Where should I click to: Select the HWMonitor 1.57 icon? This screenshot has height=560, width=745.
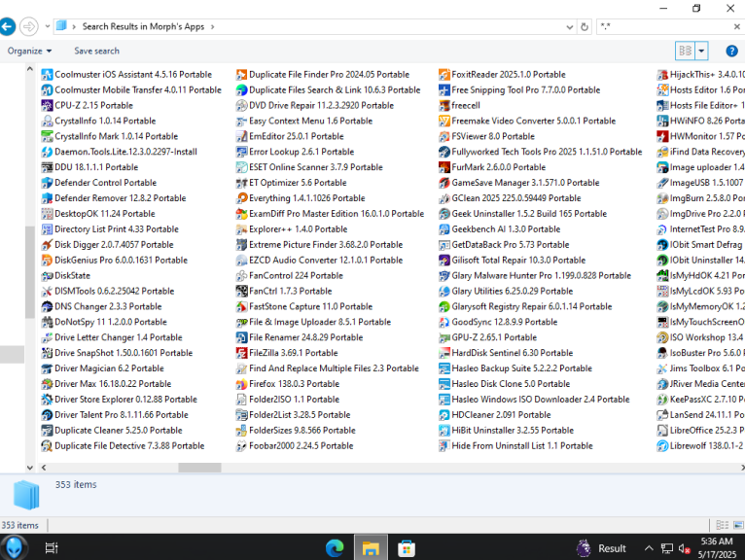click(662, 136)
